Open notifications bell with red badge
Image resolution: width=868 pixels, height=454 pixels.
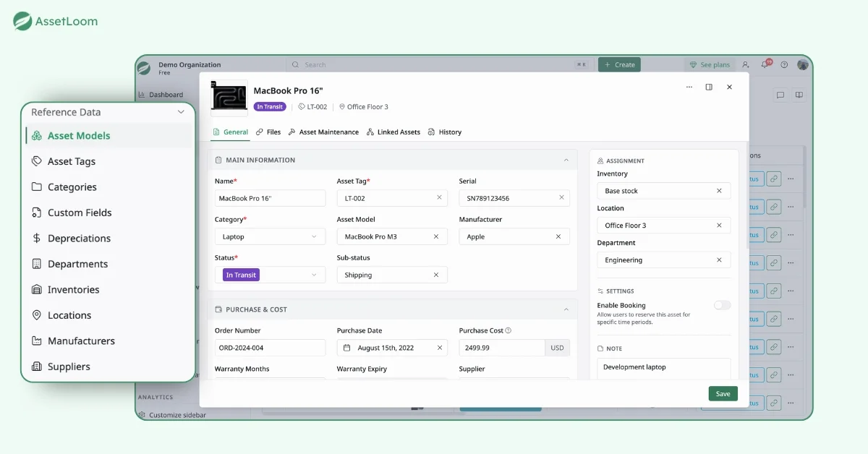(765, 64)
